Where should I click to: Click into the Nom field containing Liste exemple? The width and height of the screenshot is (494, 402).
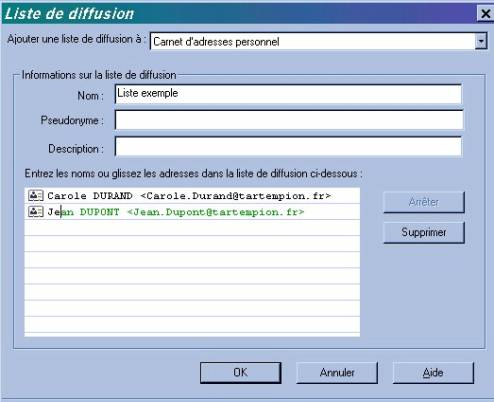click(288, 94)
